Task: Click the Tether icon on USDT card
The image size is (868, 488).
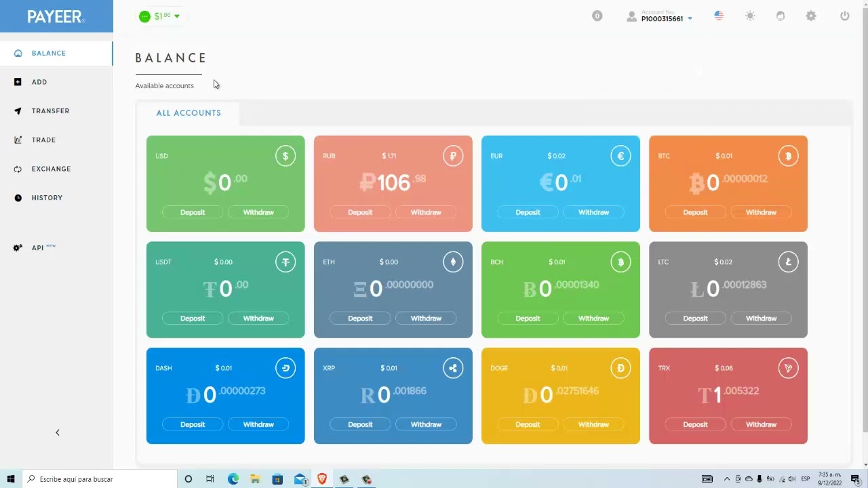Action: point(285,262)
